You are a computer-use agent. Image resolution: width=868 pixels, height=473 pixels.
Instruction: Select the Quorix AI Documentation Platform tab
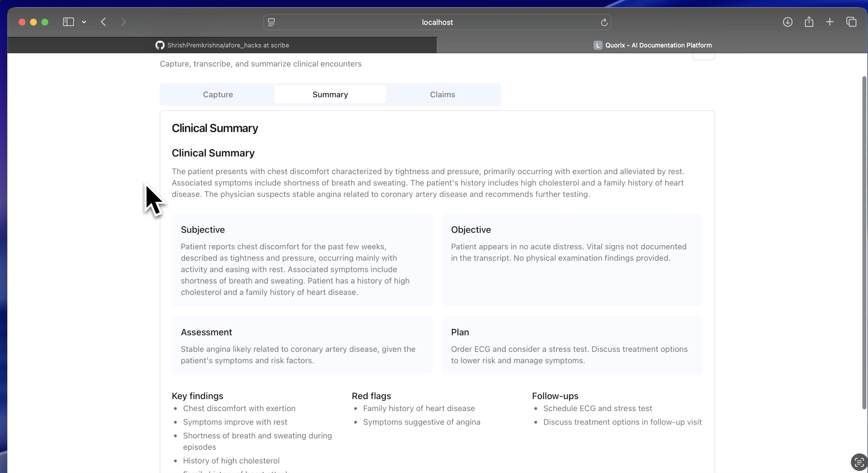(652, 45)
